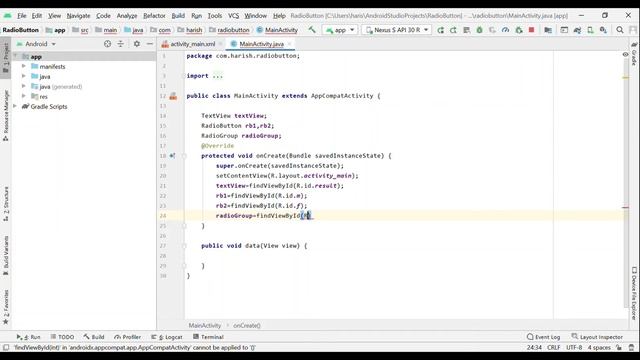Open the AVD Manager phone icon
Screen dimensions: 640x360
click(x=590, y=30)
